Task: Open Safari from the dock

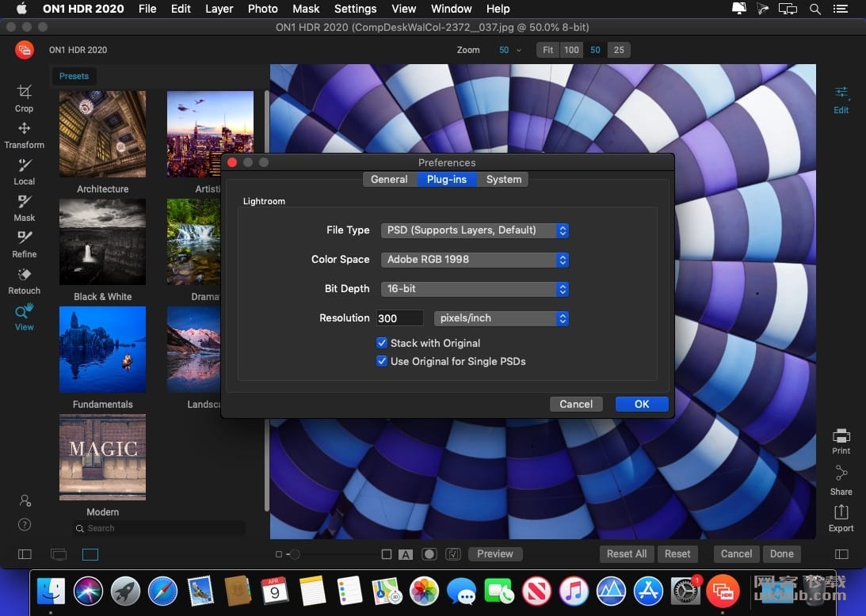Action: click(162, 591)
